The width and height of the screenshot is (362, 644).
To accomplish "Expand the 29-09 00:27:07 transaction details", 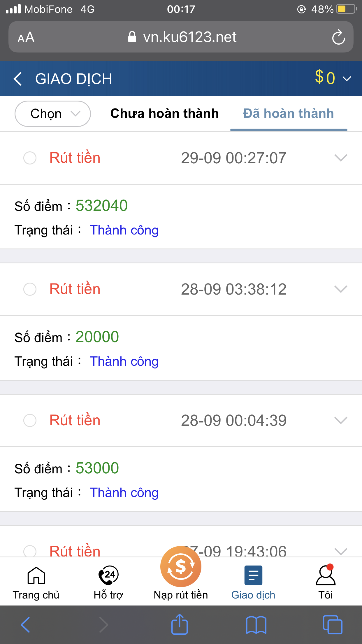I will point(341,158).
